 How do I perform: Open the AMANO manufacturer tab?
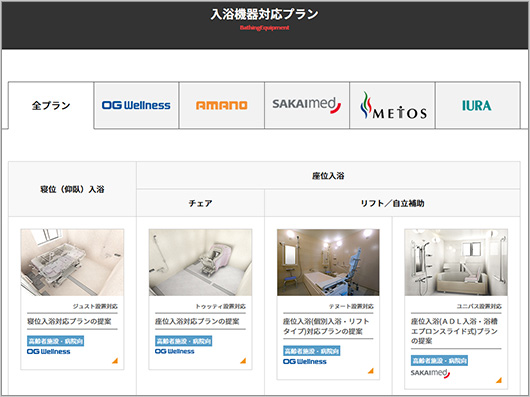tap(221, 105)
